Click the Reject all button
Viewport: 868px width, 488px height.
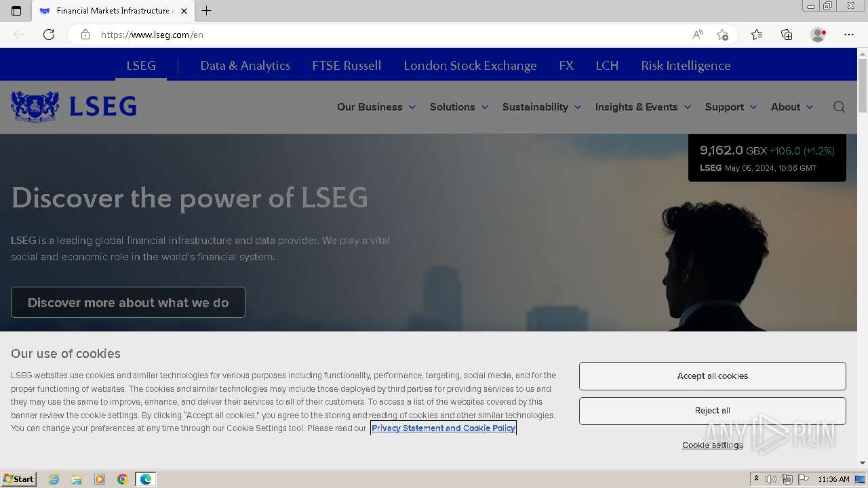713,411
